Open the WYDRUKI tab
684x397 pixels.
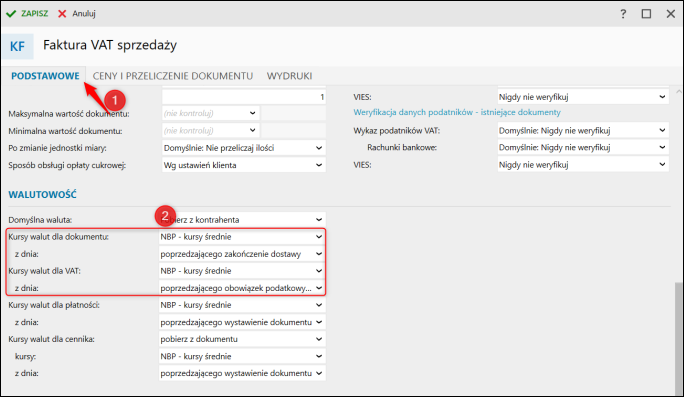coord(289,76)
